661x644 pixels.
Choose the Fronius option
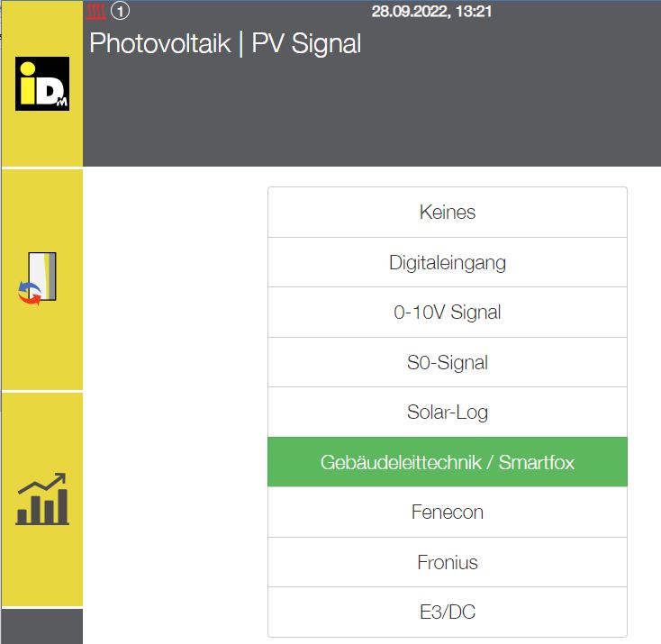pyautogui.click(x=447, y=563)
